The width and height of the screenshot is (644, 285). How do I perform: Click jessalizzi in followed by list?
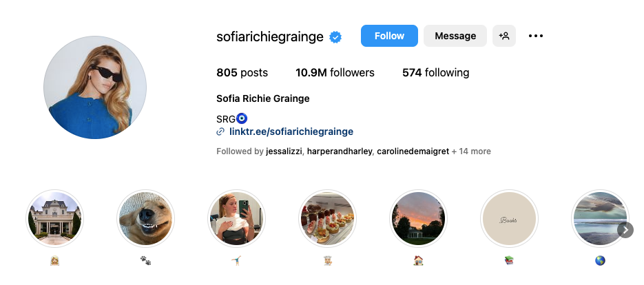click(x=284, y=151)
